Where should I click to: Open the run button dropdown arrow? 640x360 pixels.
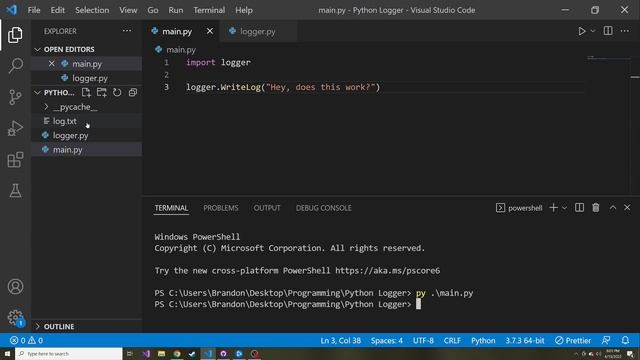(593, 31)
